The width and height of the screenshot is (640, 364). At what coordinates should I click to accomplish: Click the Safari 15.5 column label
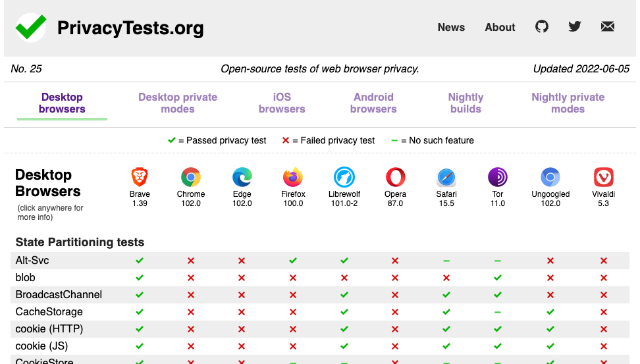(x=446, y=199)
